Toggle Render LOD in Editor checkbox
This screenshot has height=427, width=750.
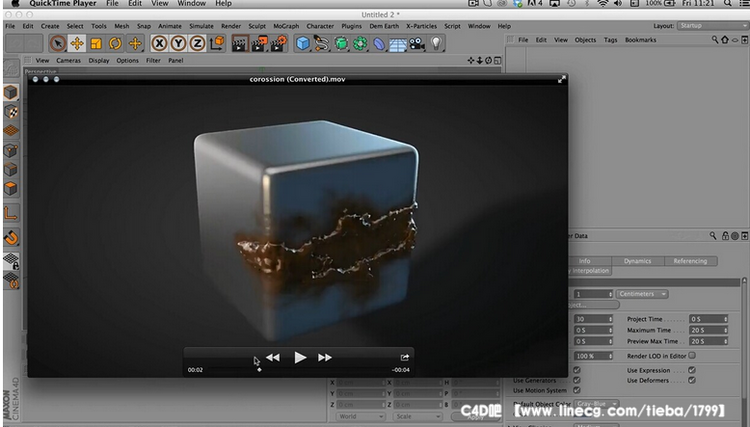[x=692, y=356]
